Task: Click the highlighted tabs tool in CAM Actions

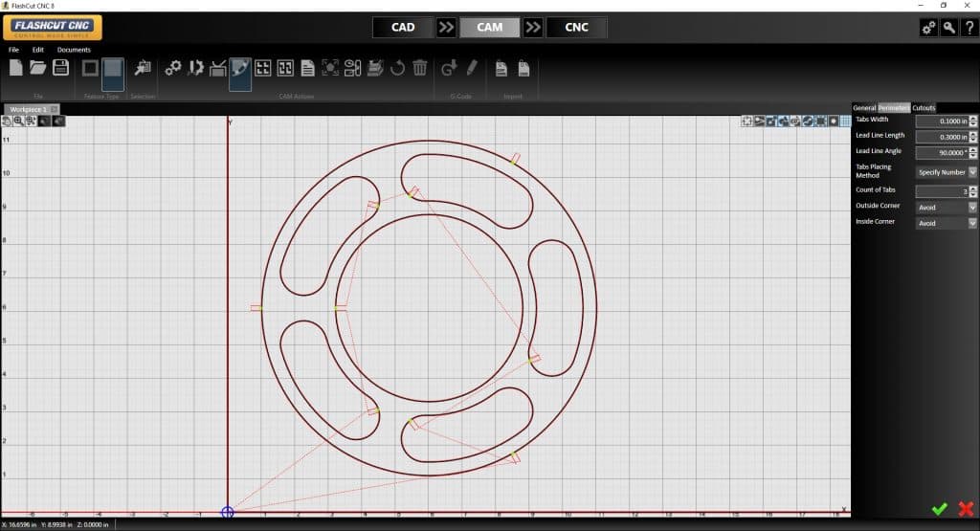Action: (x=240, y=68)
